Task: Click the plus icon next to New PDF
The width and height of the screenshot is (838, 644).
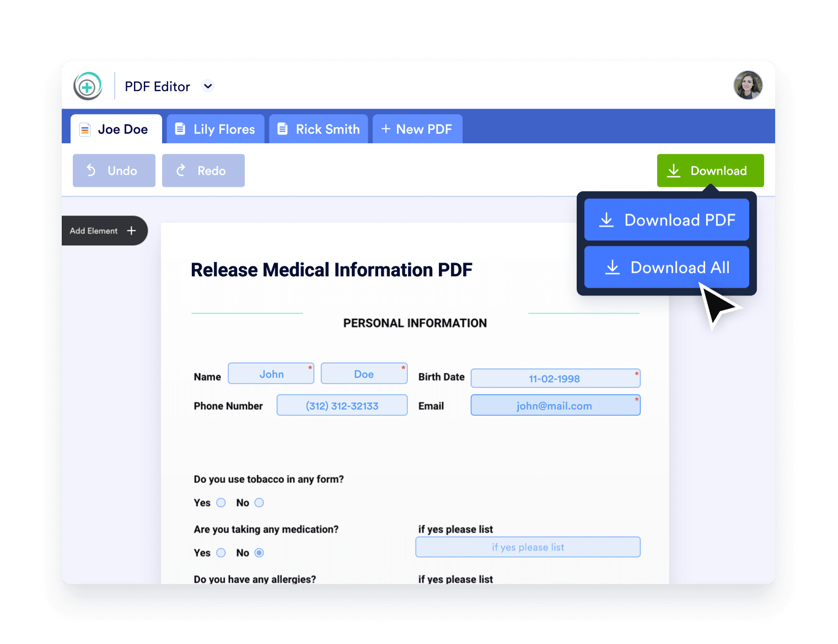Action: click(x=386, y=128)
